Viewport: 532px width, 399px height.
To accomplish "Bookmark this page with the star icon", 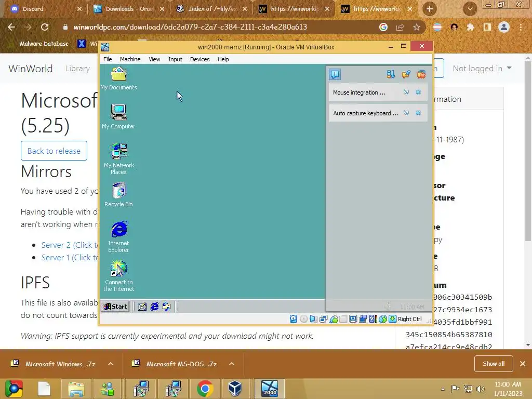I will [x=417, y=27].
